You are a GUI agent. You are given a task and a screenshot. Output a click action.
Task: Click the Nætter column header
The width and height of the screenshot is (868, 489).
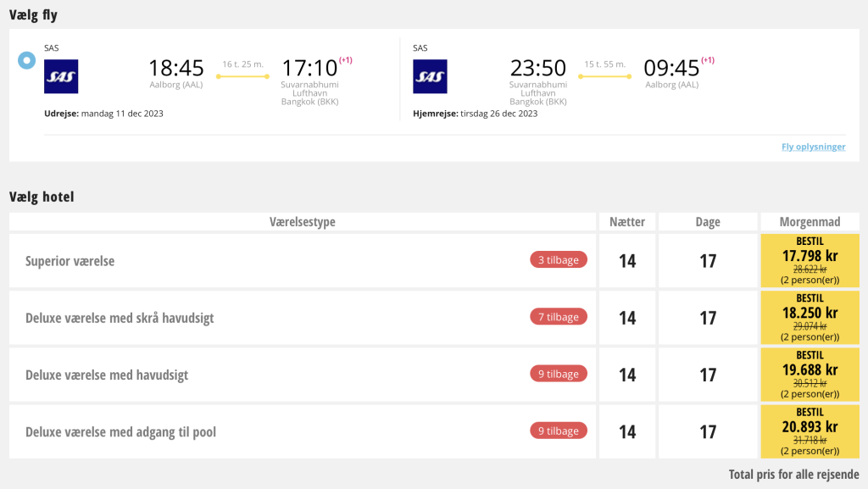627,222
